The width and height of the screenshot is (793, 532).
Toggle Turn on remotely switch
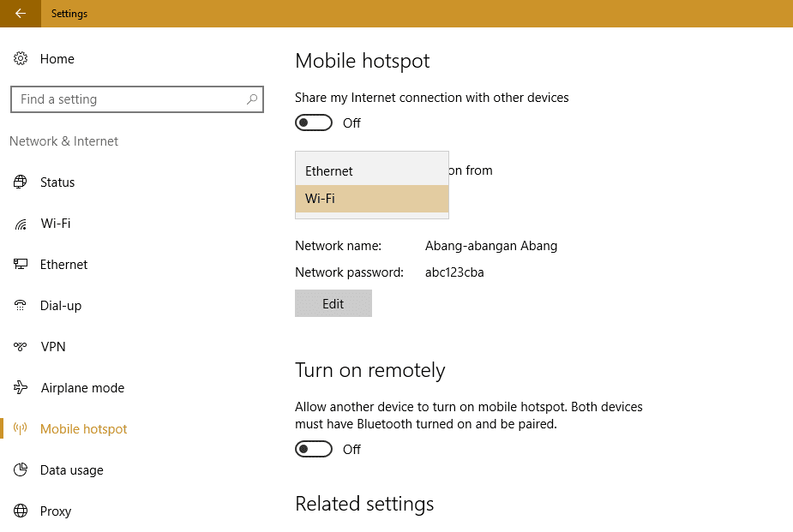click(314, 449)
